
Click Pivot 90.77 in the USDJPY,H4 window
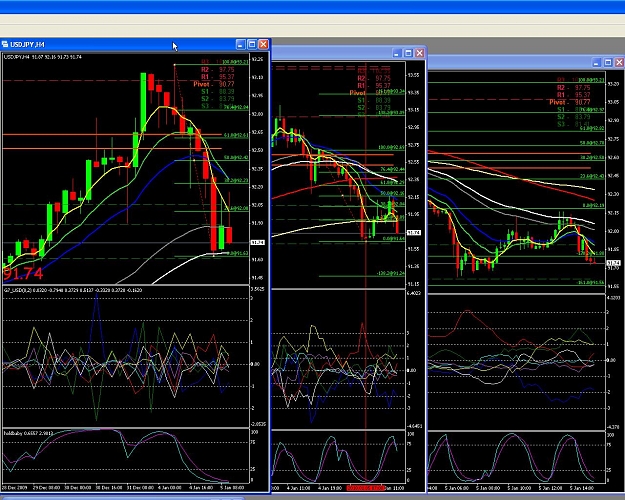click(x=214, y=84)
